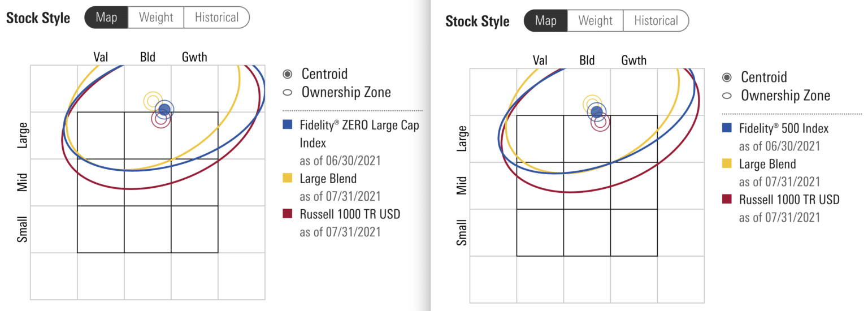Switch to Weight tab in left chart

click(x=156, y=18)
